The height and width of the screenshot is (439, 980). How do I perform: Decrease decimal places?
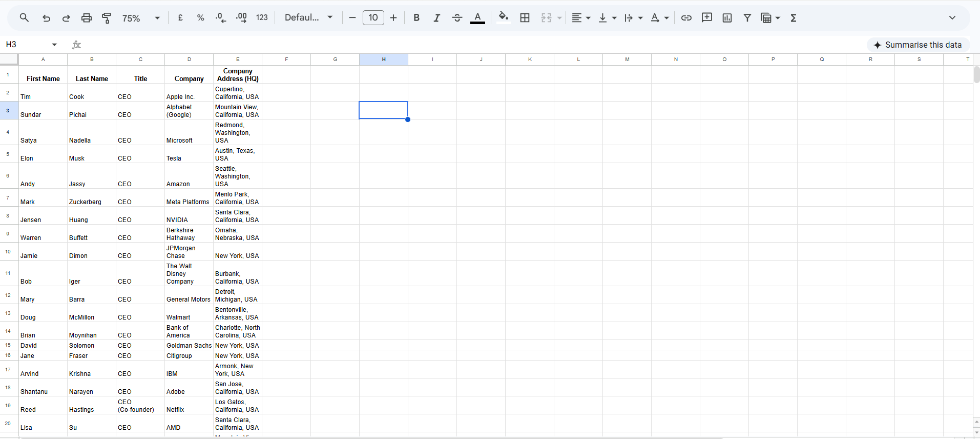[x=221, y=18]
